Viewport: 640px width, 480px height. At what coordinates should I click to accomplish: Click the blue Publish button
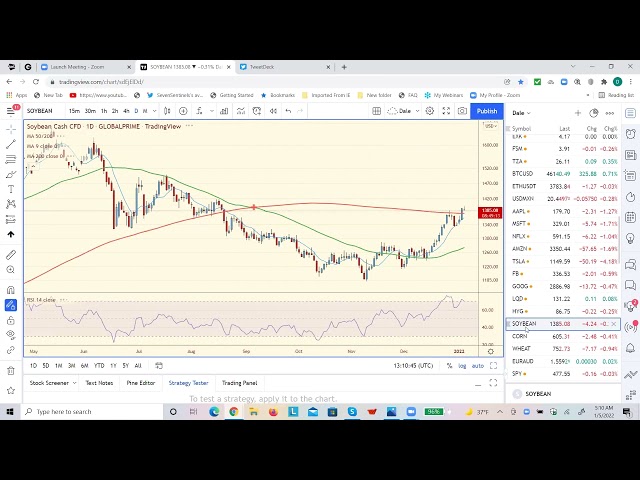click(487, 111)
